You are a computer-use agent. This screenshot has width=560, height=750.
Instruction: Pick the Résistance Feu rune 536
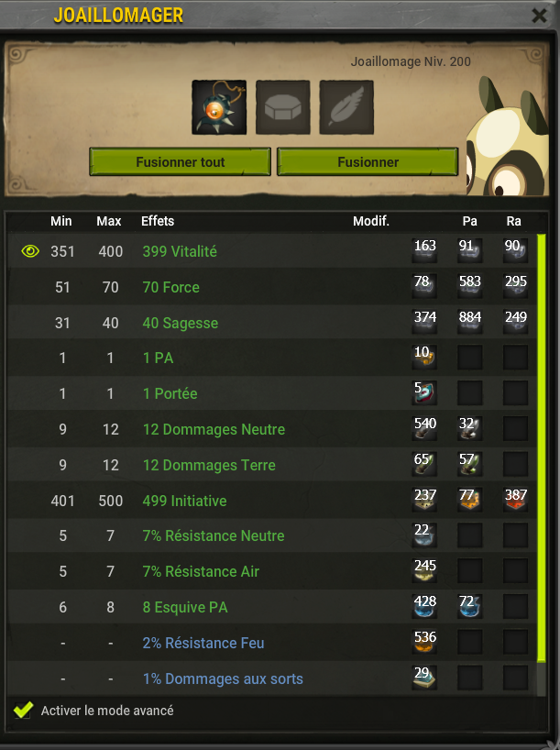(x=424, y=643)
